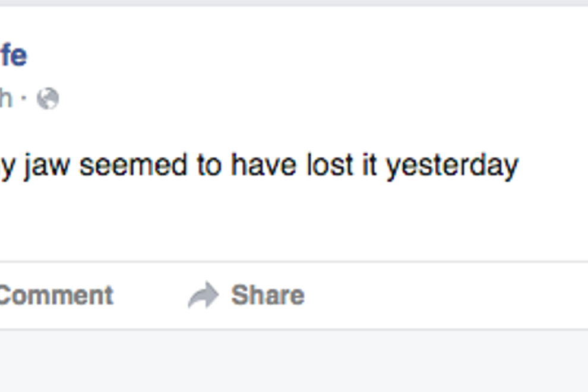The image size is (588, 392).
Task: Click the word "yesterday" in the post
Action: [452, 166]
